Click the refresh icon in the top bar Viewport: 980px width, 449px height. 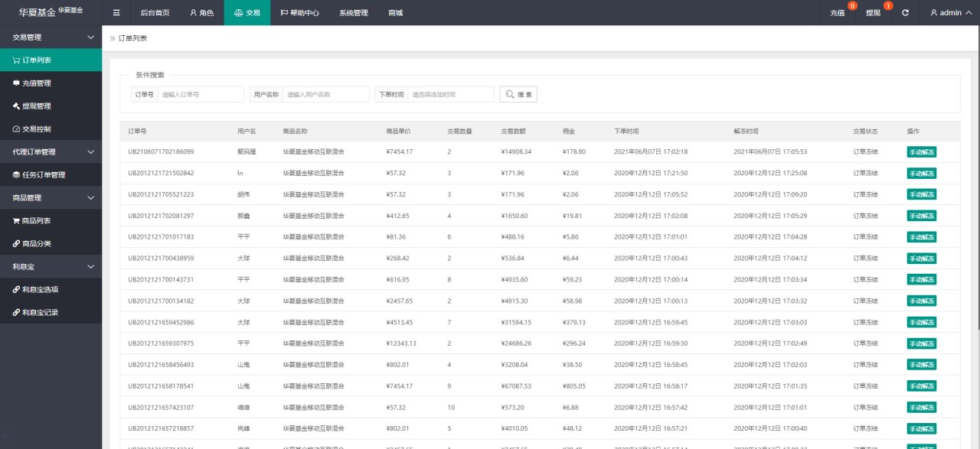click(906, 13)
